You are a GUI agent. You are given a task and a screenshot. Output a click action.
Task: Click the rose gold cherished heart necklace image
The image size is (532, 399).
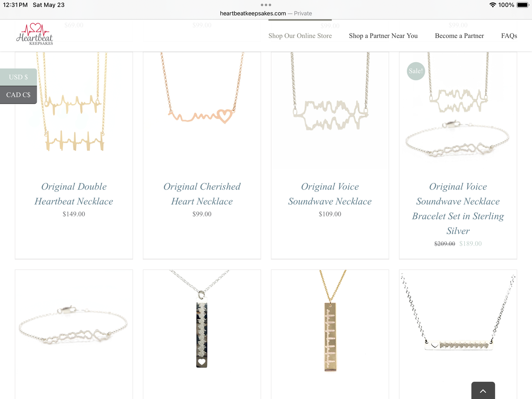202,110
